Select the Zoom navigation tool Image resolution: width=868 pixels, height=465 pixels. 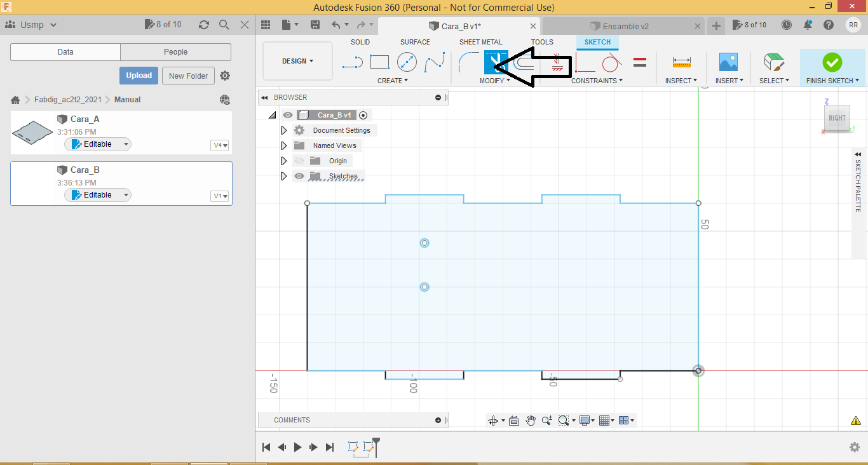pos(546,421)
